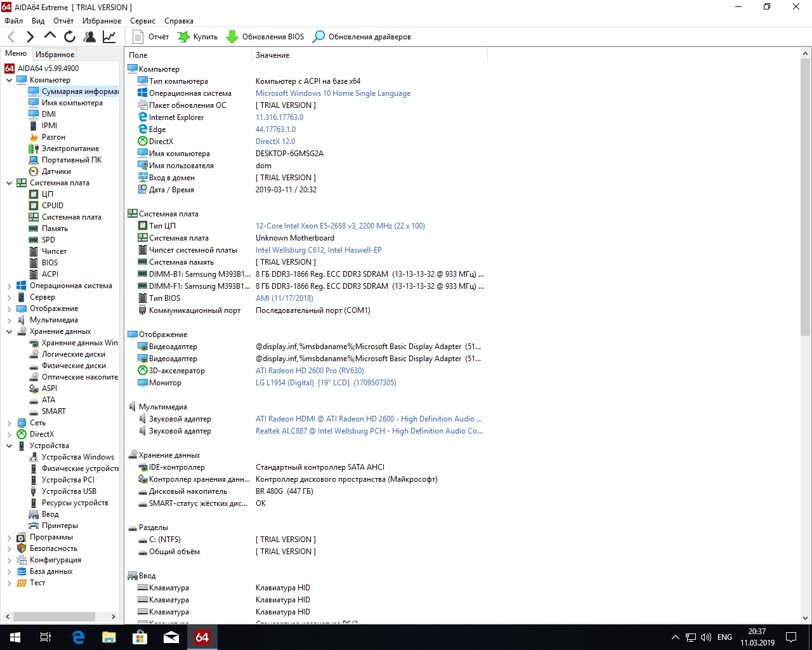Select the Электропитание tree item

pyautogui.click(x=70, y=149)
